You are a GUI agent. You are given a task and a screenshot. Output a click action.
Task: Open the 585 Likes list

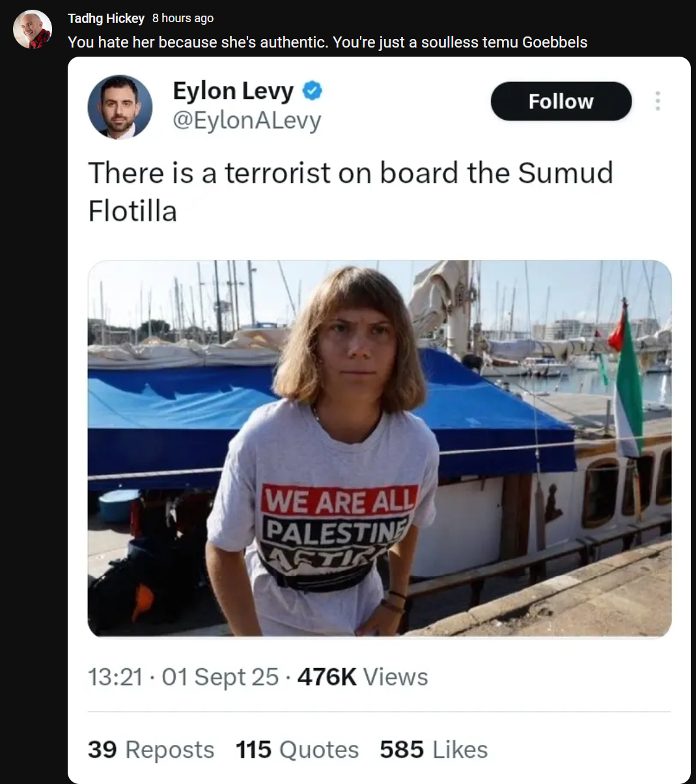coord(434,749)
